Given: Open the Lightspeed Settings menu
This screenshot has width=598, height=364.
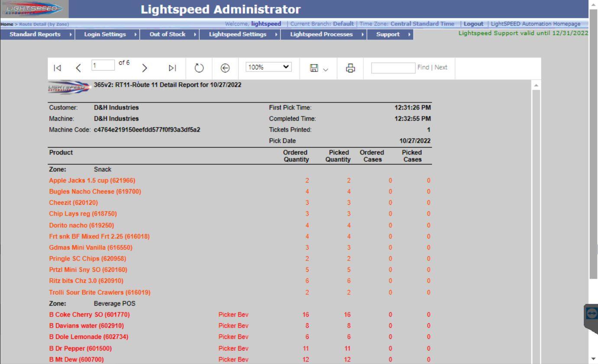Looking at the screenshot, I should [240, 34].
